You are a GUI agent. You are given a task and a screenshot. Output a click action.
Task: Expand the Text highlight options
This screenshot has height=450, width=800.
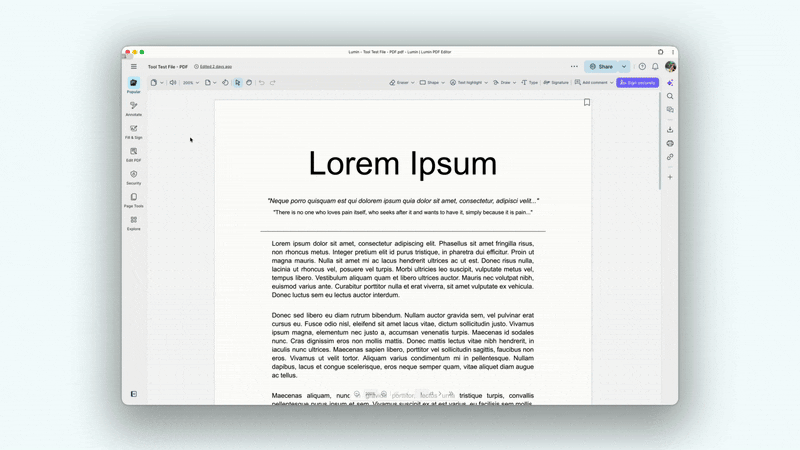[486, 83]
